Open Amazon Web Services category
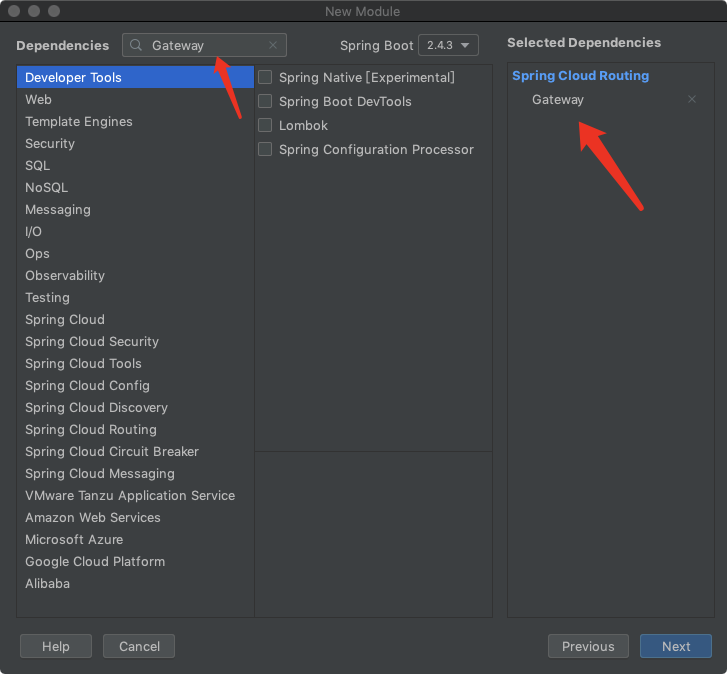727x674 pixels. pyautogui.click(x=135, y=518)
